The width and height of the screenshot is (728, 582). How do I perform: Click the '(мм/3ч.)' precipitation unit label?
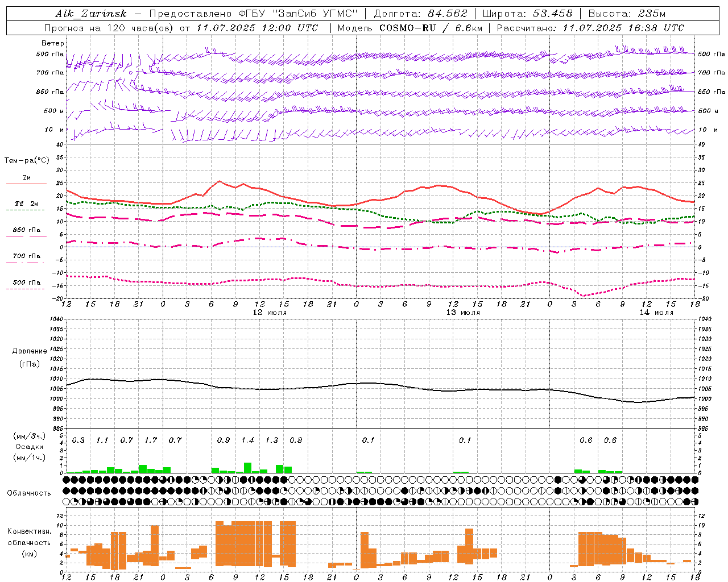(29, 436)
